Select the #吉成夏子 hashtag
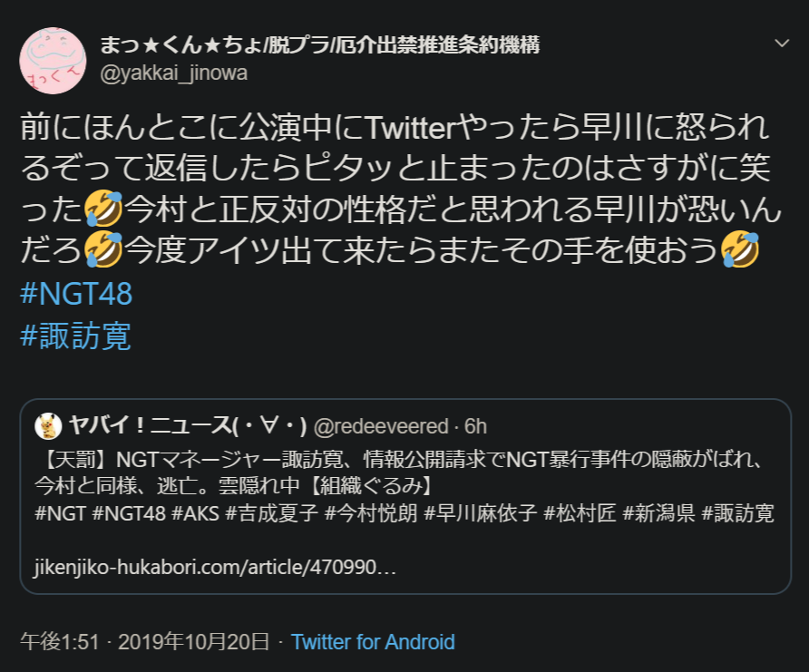The image size is (809, 672). 271,513
